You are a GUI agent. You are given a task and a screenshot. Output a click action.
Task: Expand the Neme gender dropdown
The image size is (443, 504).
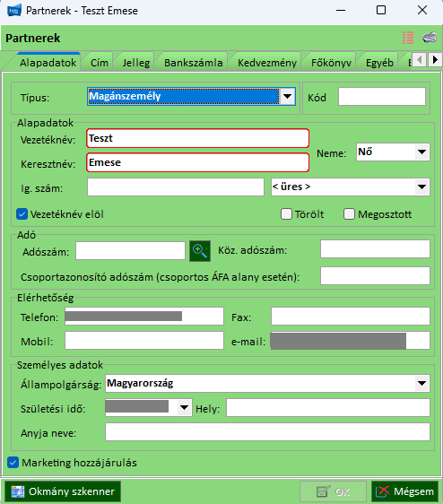pyautogui.click(x=421, y=152)
